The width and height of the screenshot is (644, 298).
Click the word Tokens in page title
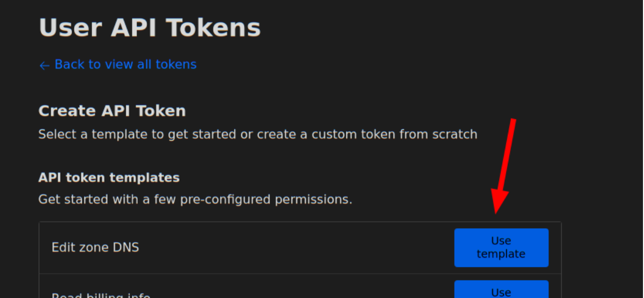pyautogui.click(x=217, y=28)
